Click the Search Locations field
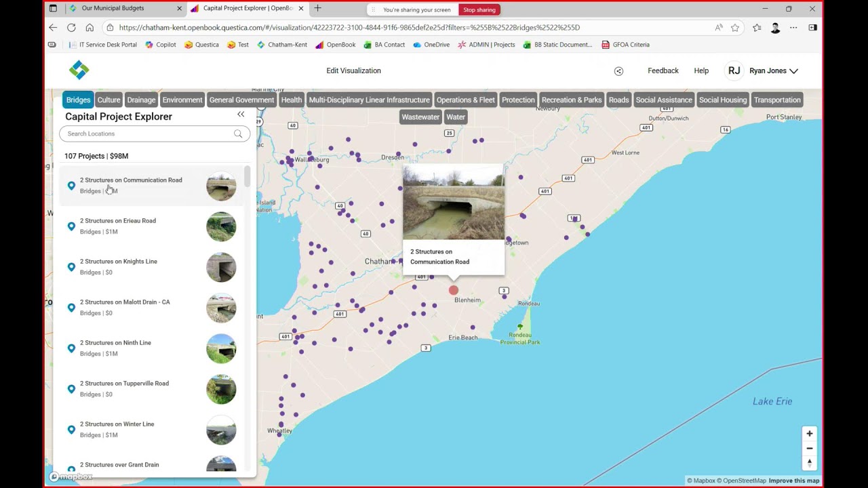868x488 pixels. click(155, 134)
